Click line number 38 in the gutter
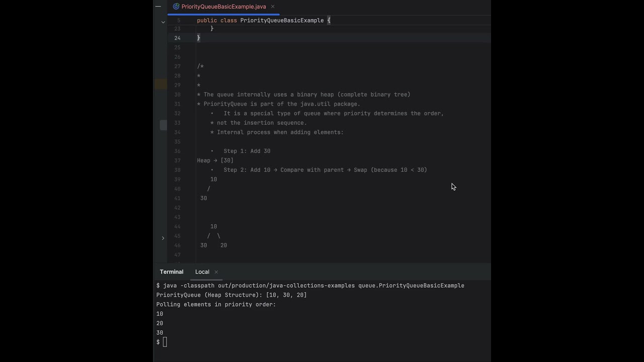The image size is (644, 362). point(177,170)
